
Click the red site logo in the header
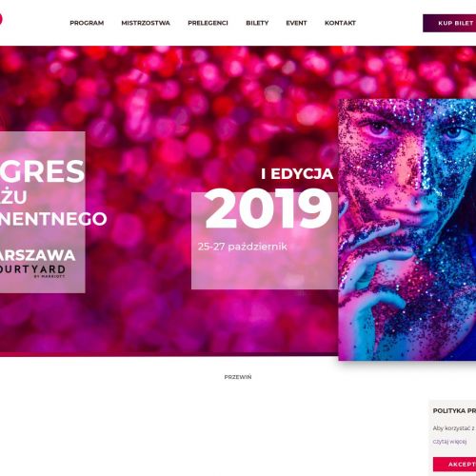coord(1,19)
